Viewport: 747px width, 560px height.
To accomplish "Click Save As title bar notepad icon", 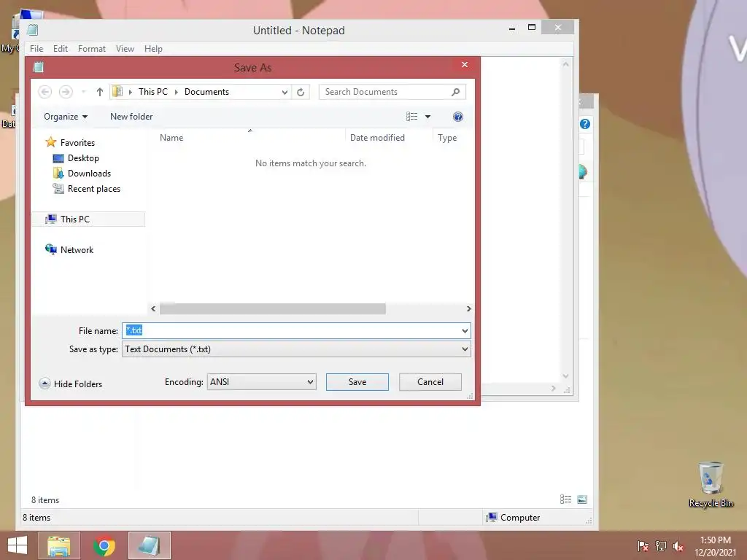I will [38, 67].
